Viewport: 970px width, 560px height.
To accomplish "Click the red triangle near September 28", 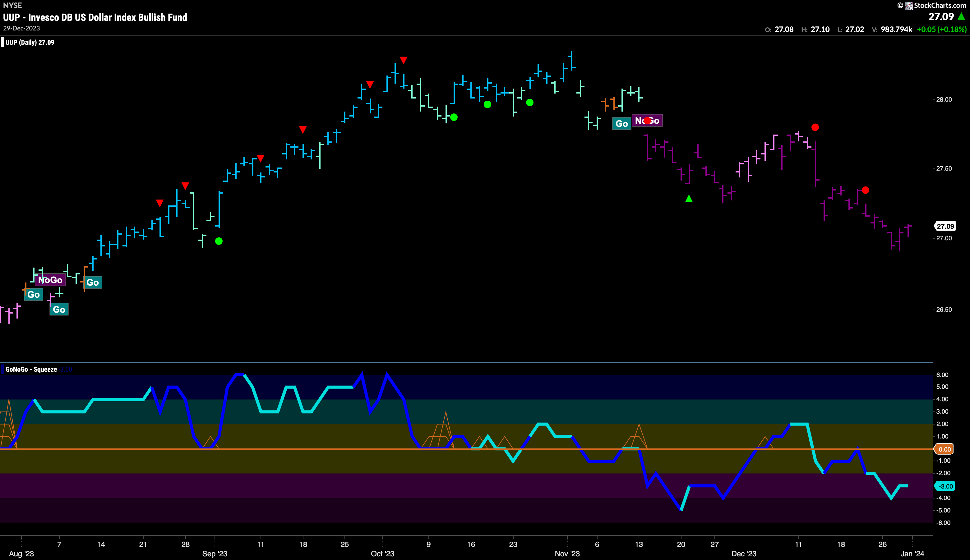I will (370, 84).
